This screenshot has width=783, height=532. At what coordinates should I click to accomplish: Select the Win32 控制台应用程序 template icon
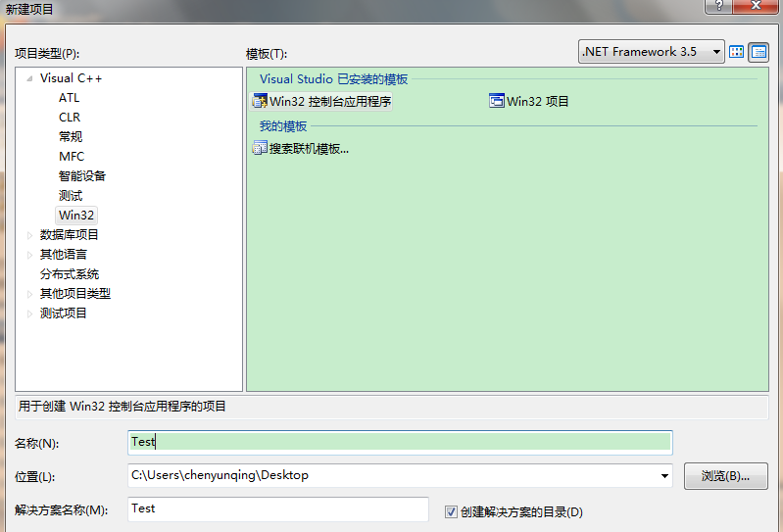pyautogui.click(x=260, y=101)
